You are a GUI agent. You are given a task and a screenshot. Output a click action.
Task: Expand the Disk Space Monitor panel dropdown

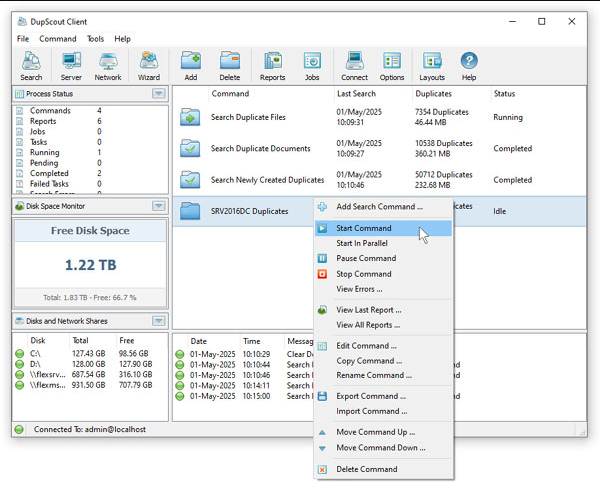point(159,206)
